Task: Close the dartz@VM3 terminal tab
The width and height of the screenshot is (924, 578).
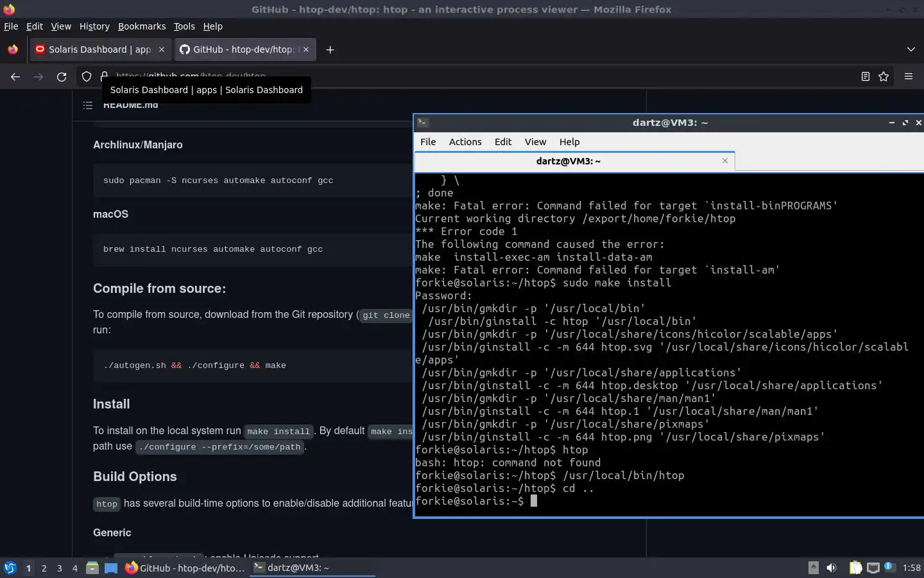Action: pos(725,161)
